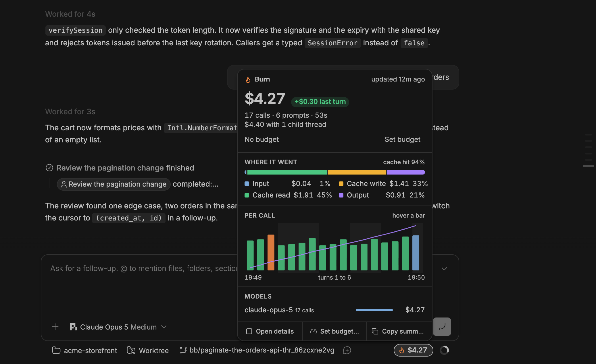Open details from the burn popup footer

click(x=270, y=331)
